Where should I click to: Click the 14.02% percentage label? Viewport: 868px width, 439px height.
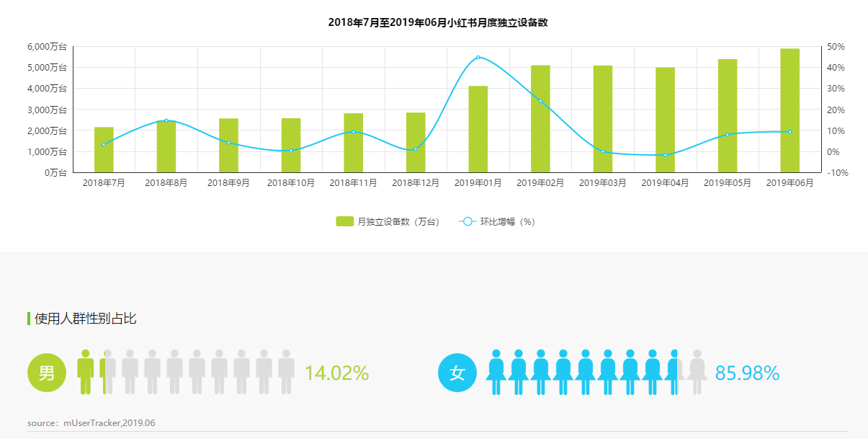pyautogui.click(x=336, y=373)
